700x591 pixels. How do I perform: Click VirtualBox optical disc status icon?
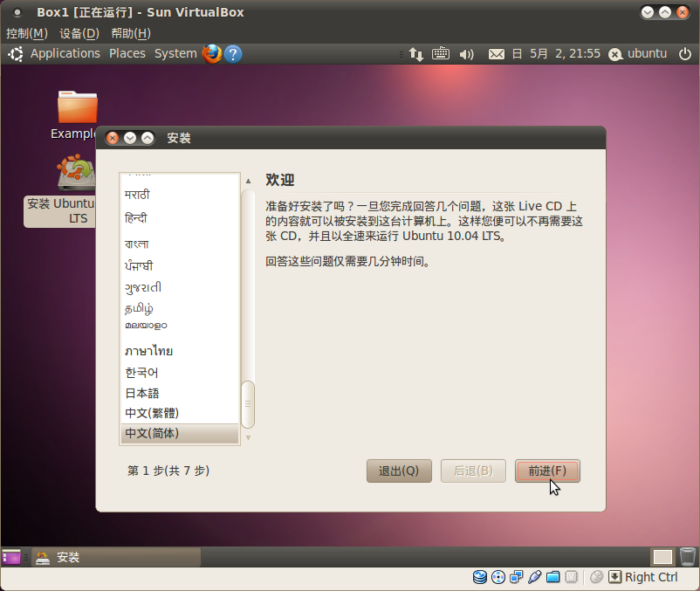click(498, 577)
